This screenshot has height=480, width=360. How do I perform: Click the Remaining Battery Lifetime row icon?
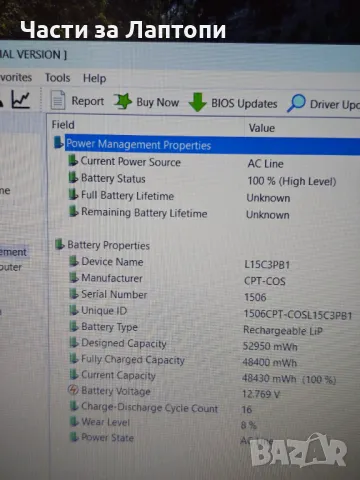click(73, 211)
